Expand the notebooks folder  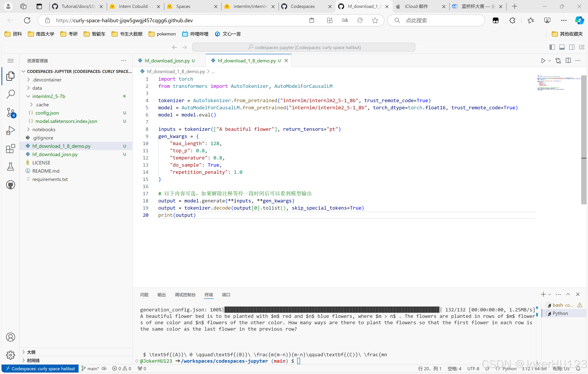[x=44, y=130]
